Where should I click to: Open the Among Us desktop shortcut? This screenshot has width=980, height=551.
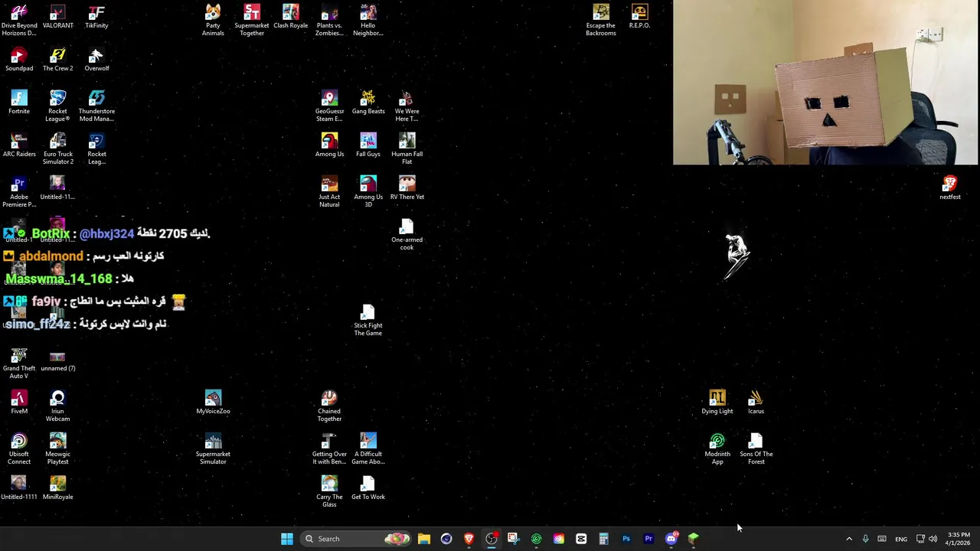(x=329, y=145)
